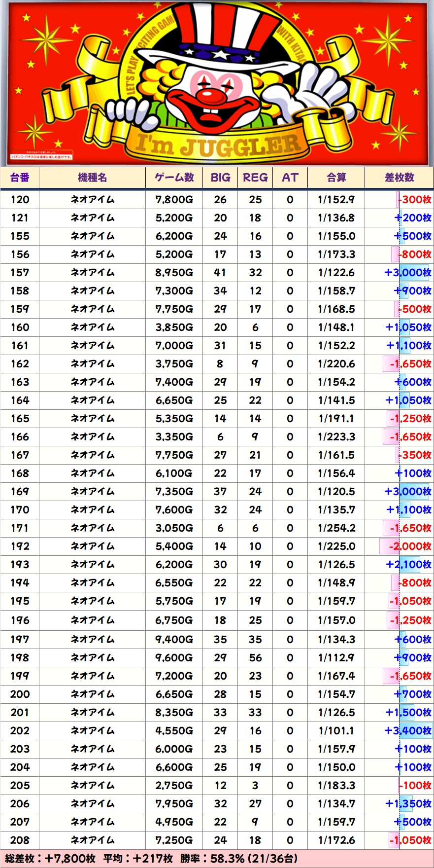Click the clown face in the banner
434x868 pixels.
coord(212,96)
